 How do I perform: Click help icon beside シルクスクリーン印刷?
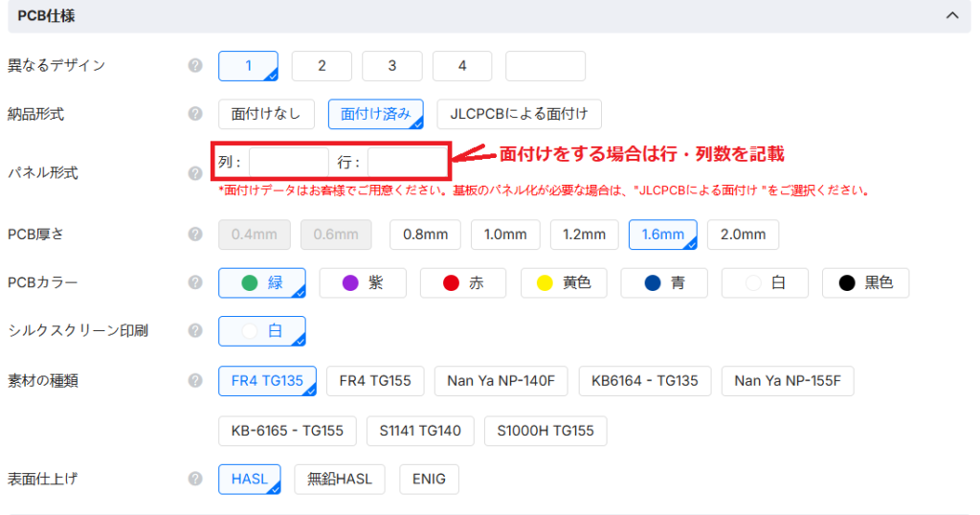pyautogui.click(x=195, y=330)
